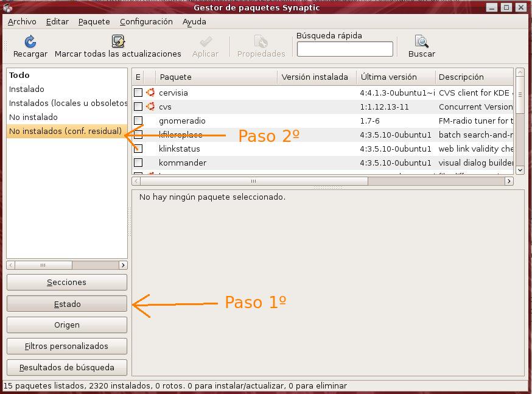This screenshot has height=394, width=532.
Task: Click package list scrollbar up arrow
Action: click(520, 72)
